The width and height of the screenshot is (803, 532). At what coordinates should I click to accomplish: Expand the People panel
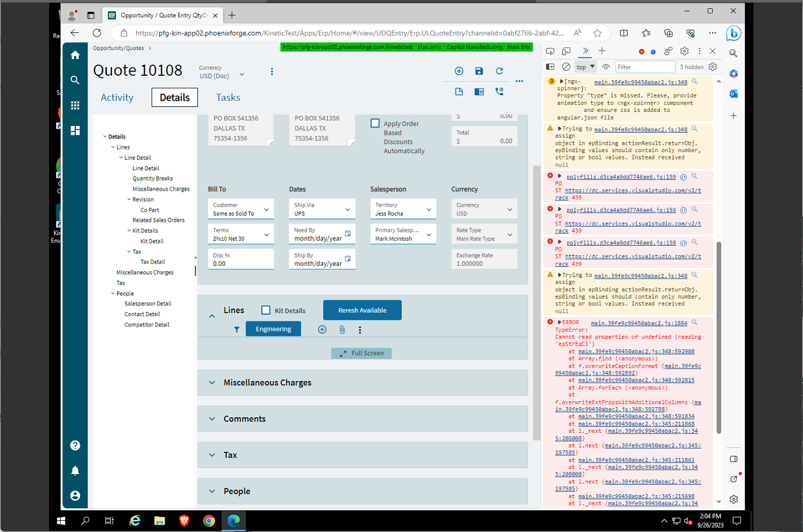tap(212, 491)
